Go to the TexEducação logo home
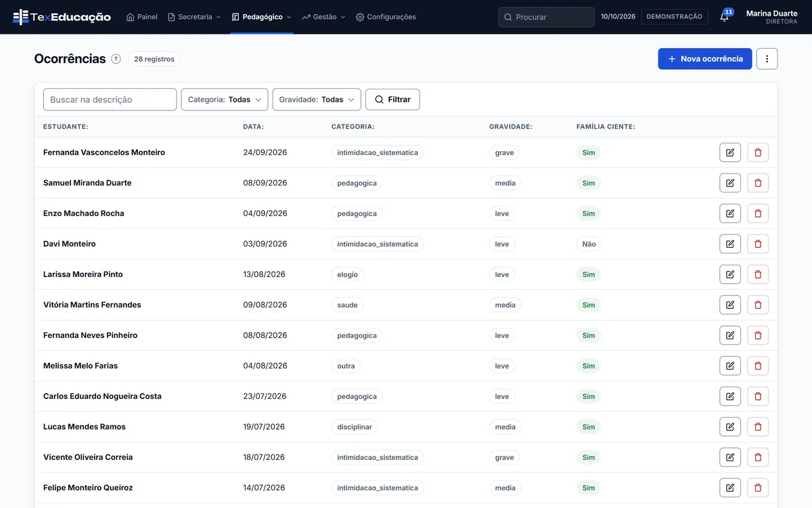The width and height of the screenshot is (812, 508). [62, 17]
